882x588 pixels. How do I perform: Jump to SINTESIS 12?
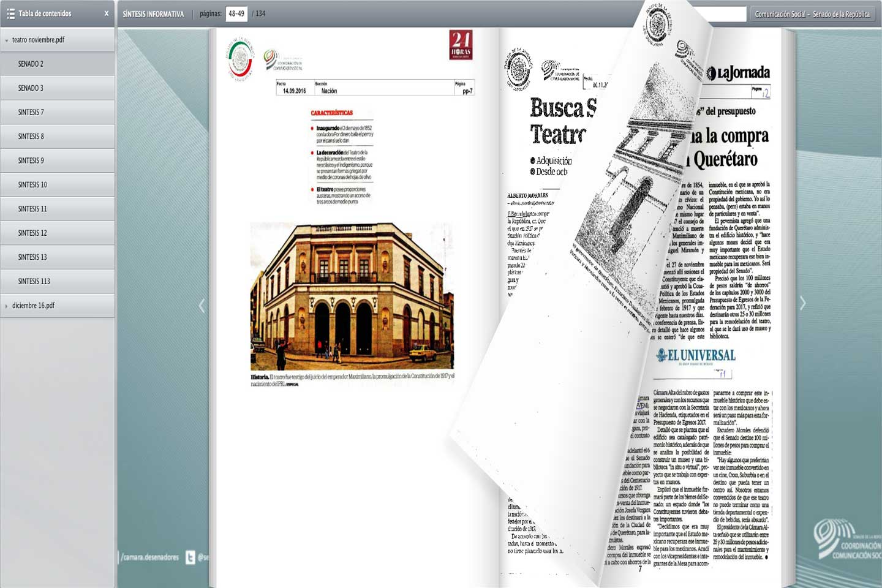[58, 233]
